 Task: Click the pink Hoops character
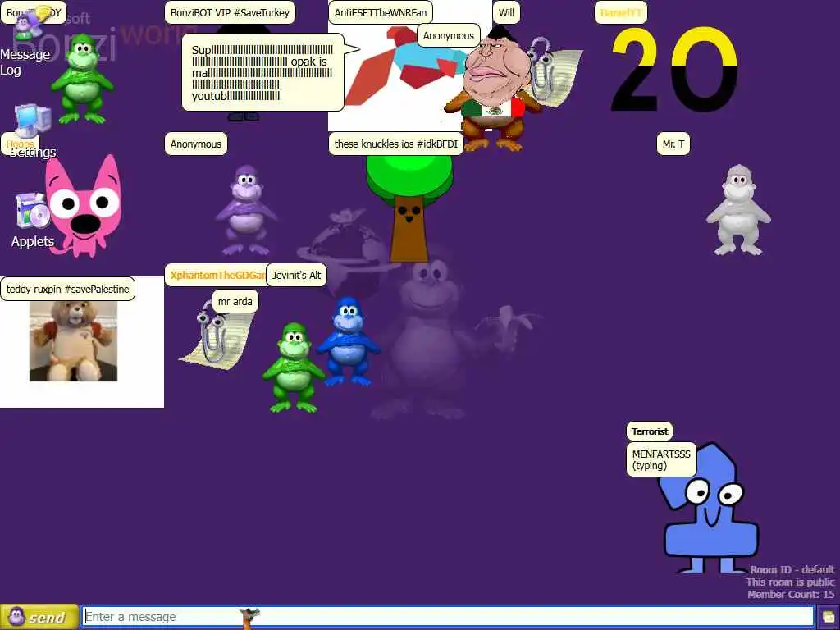pyautogui.click(x=84, y=206)
